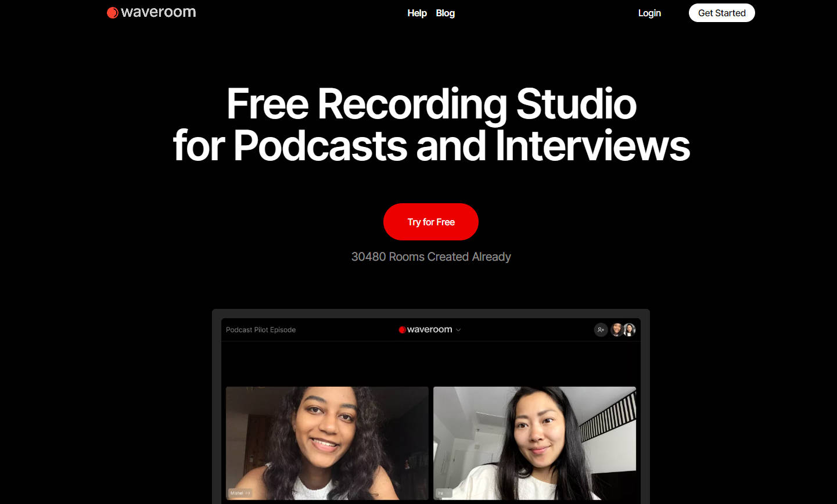Viewport: 837px width, 504px height.
Task: Select the second participant avatar in the preview
Action: coord(629,330)
